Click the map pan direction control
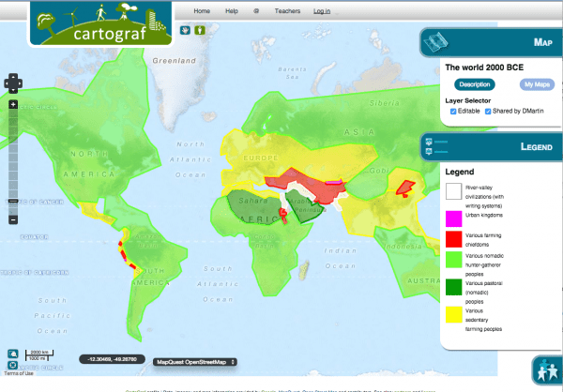This screenshot has width=563, height=392. click(x=13, y=83)
